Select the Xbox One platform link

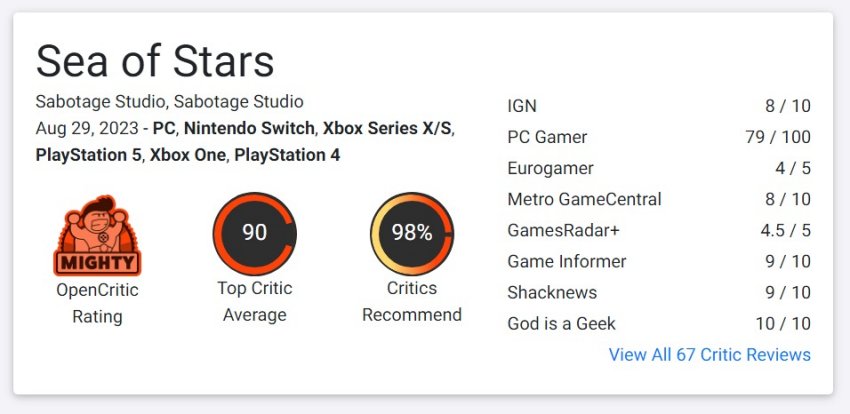click(188, 155)
